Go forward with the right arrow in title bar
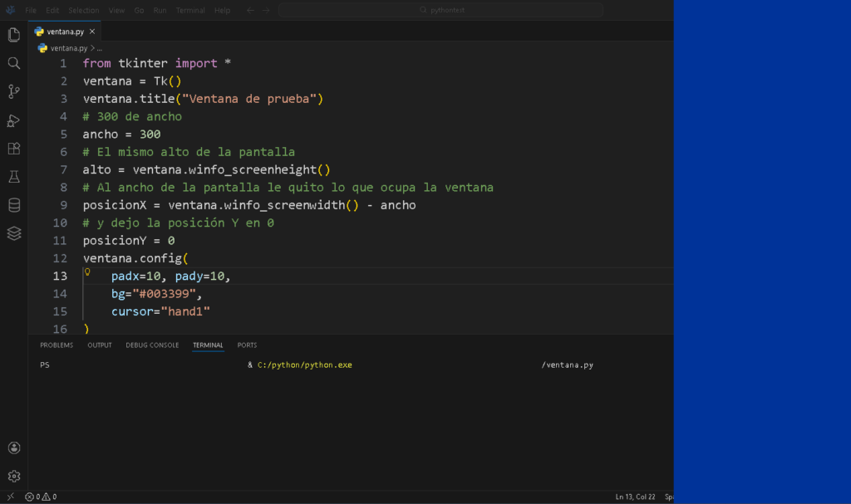 coord(266,10)
